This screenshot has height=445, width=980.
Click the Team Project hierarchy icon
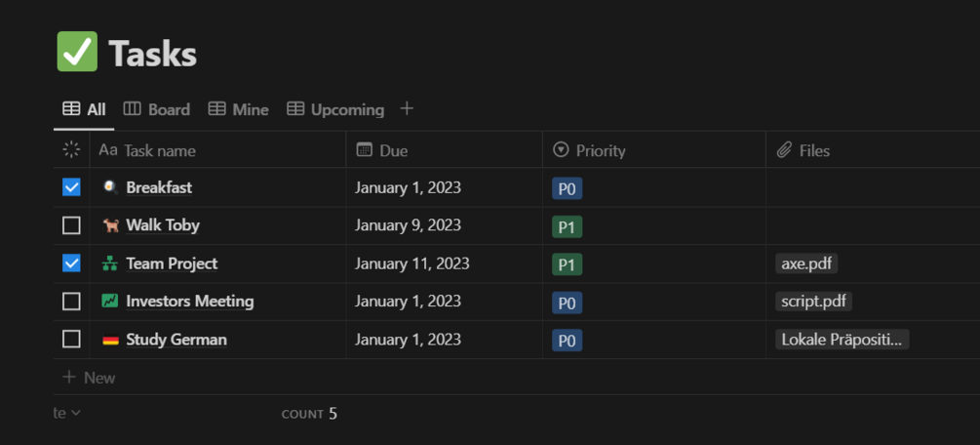coord(110,263)
